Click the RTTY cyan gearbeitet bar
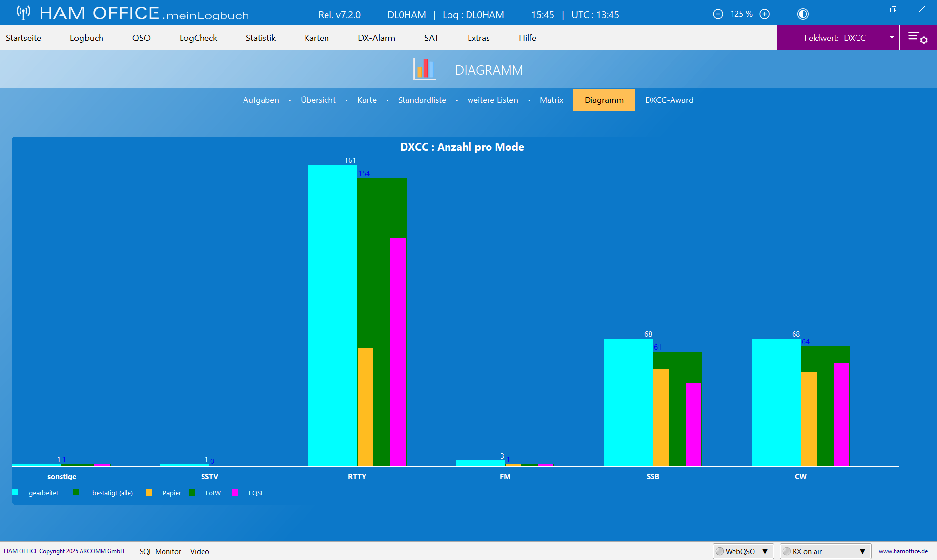Image resolution: width=937 pixels, height=560 pixels. click(x=332, y=315)
